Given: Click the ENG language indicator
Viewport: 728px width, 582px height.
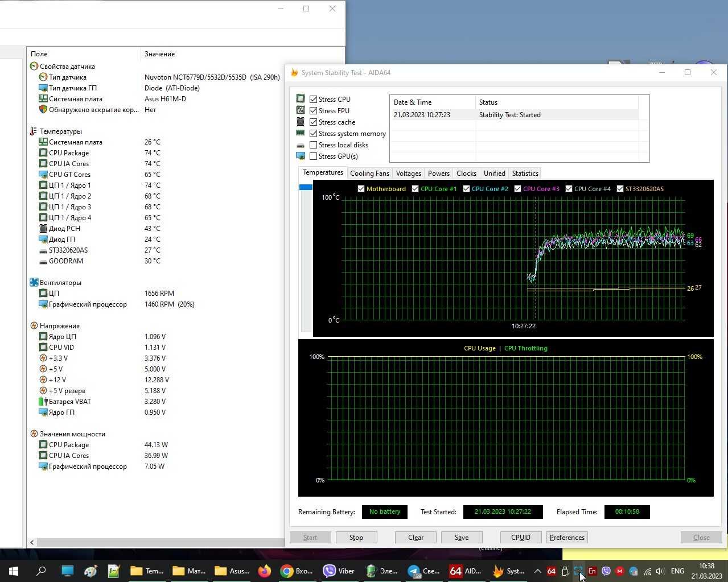Looking at the screenshot, I should coord(677,571).
